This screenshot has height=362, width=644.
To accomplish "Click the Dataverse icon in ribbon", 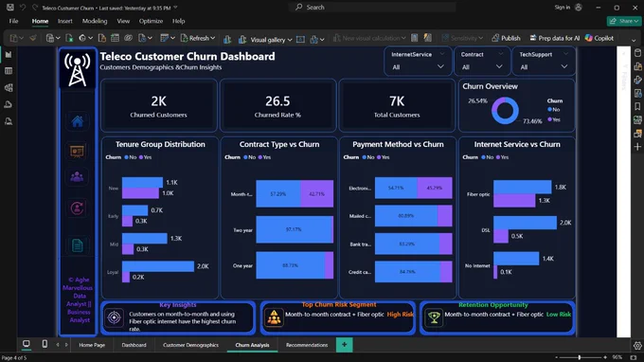I will click(x=128, y=38).
